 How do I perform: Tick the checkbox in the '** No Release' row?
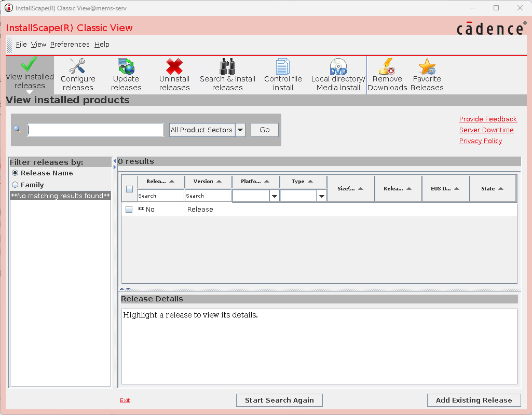[x=129, y=209]
